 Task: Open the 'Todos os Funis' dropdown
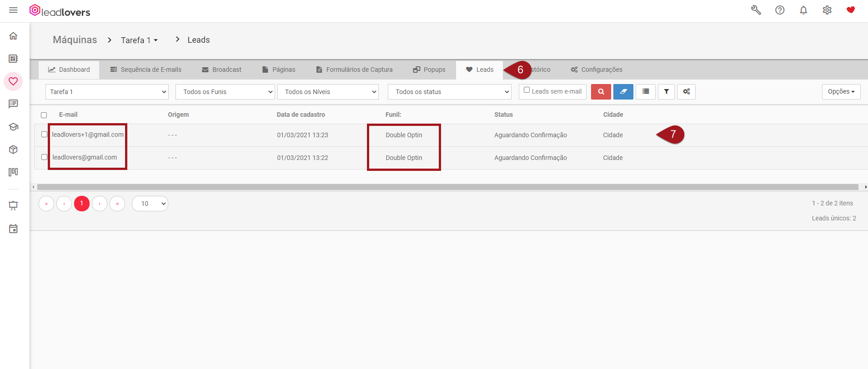[225, 92]
